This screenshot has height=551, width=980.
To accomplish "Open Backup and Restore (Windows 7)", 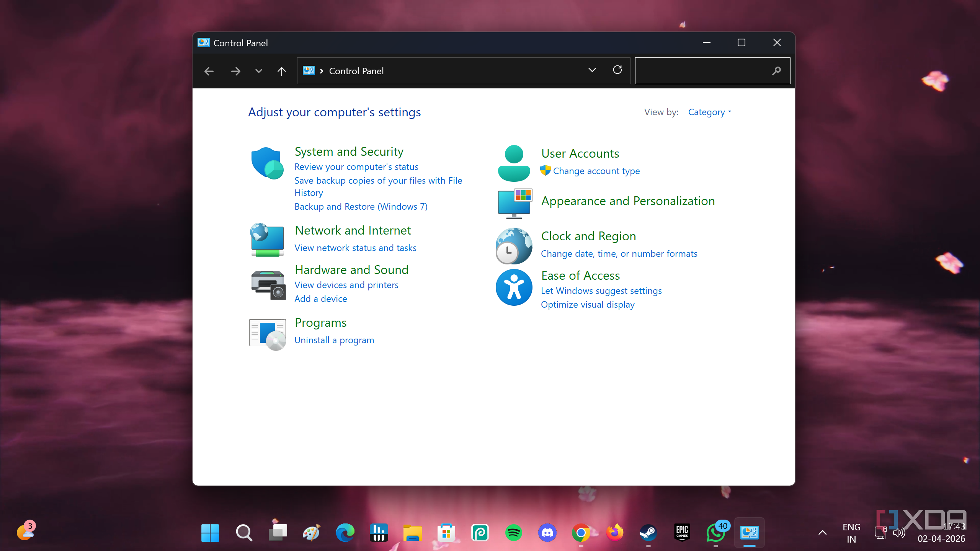I will 361,207.
